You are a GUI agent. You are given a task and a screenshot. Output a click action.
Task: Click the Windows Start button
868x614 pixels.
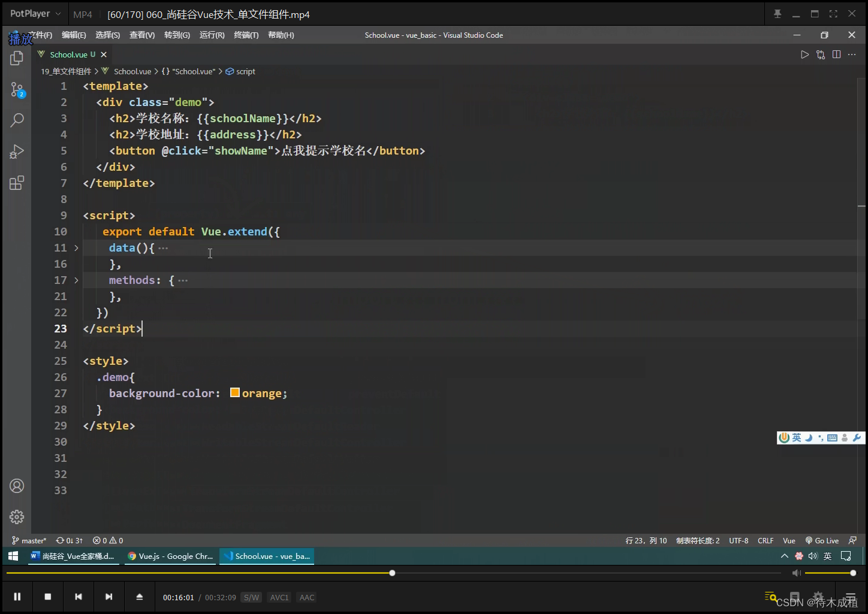click(13, 556)
